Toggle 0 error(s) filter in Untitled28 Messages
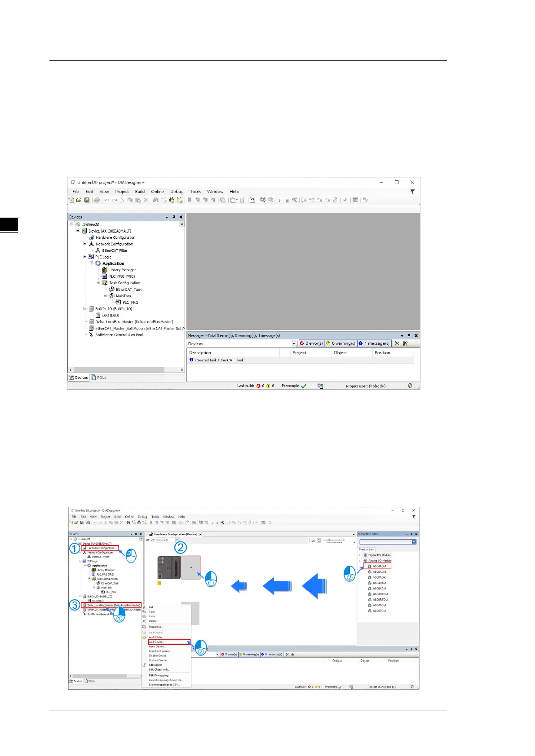Screen dimensions: 535x756 (x=229, y=655)
